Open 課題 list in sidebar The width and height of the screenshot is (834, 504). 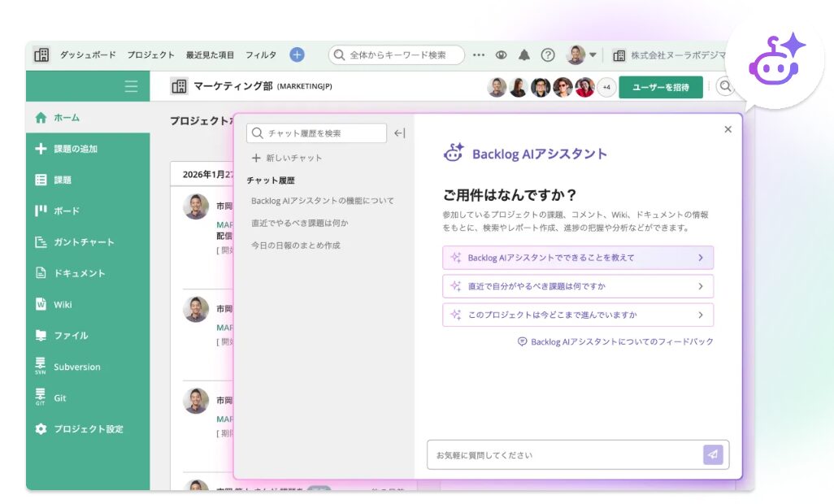(88, 180)
